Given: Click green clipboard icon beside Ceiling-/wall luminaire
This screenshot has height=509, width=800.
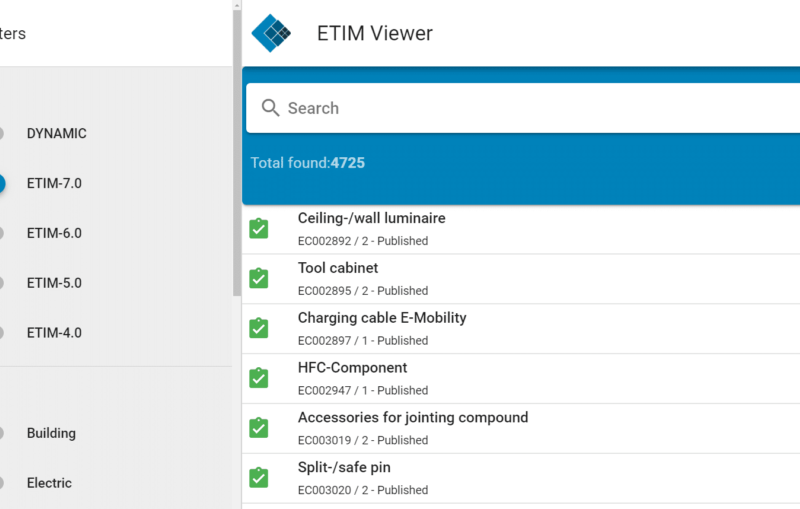Looking at the screenshot, I should click(259, 229).
